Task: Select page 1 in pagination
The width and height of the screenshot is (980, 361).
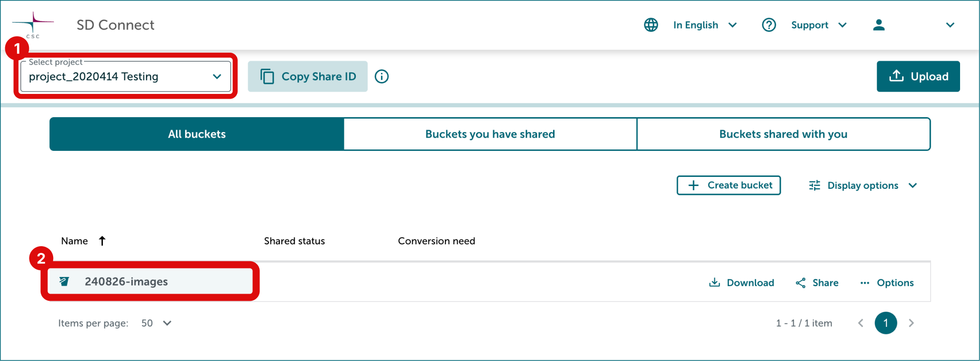Action: [x=886, y=323]
